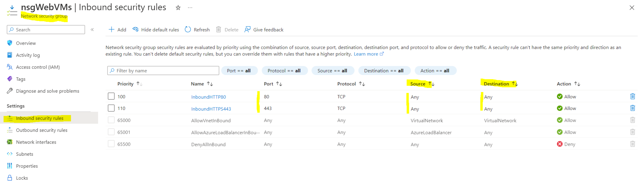The image size is (644, 185).
Task: Click the favorite star icon beside the title
Action: point(178,8)
